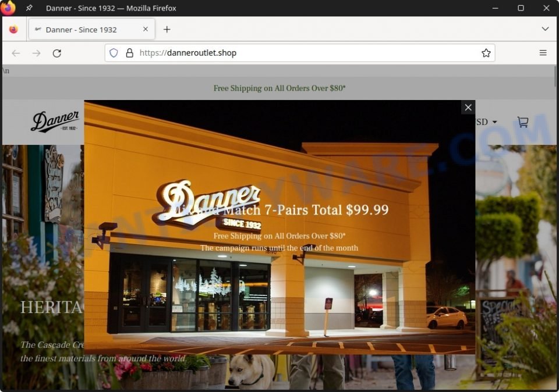Image resolution: width=559 pixels, height=392 pixels.
Task: Go back to previous page
Action: (x=16, y=53)
